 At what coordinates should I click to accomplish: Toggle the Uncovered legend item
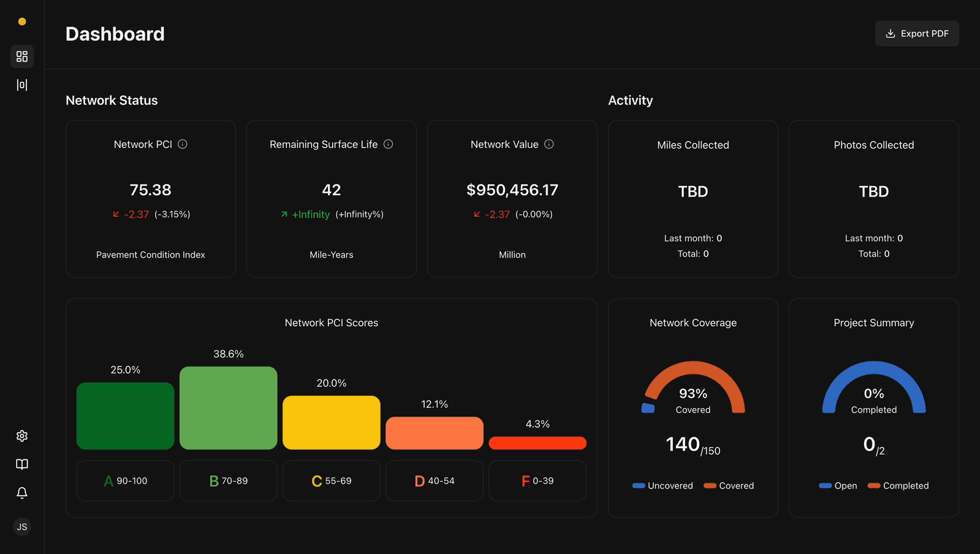pos(662,486)
